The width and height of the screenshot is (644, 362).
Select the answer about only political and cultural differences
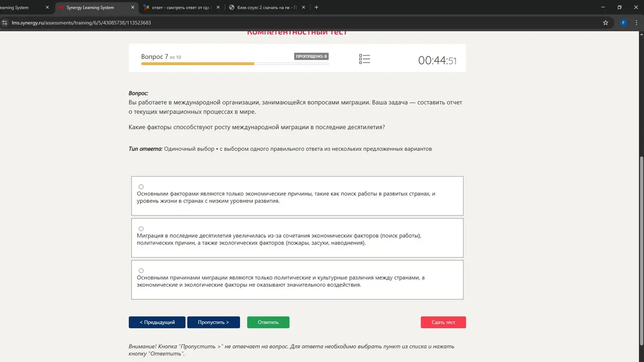point(141,270)
